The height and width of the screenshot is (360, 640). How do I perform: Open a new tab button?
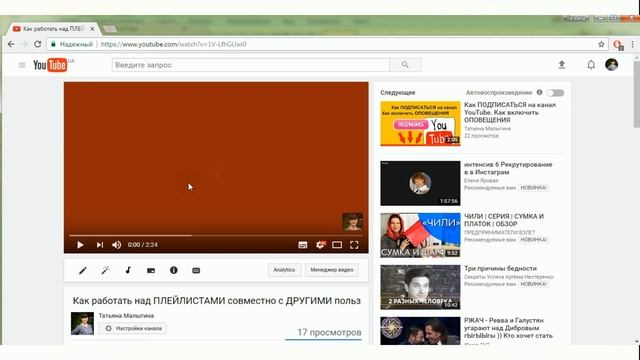click(109, 29)
